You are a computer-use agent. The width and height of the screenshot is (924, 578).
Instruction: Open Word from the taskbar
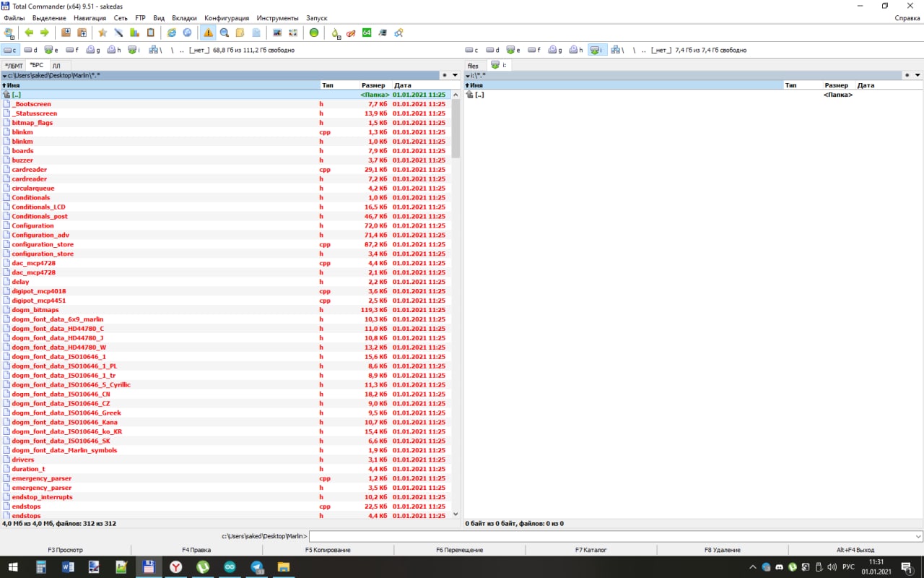[x=69, y=567]
